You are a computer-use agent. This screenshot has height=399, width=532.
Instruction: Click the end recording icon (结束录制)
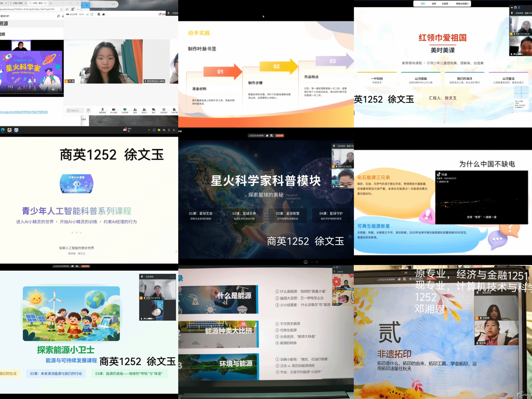164,110
